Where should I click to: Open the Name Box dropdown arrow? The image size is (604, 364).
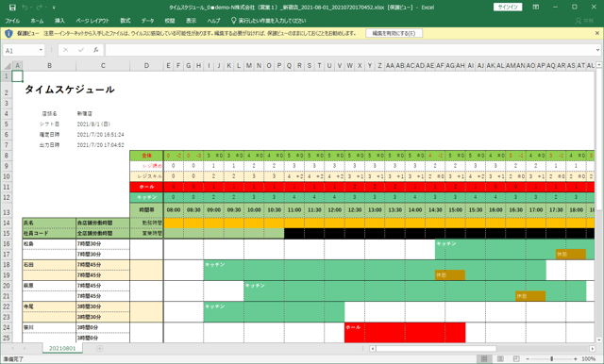click(x=41, y=50)
